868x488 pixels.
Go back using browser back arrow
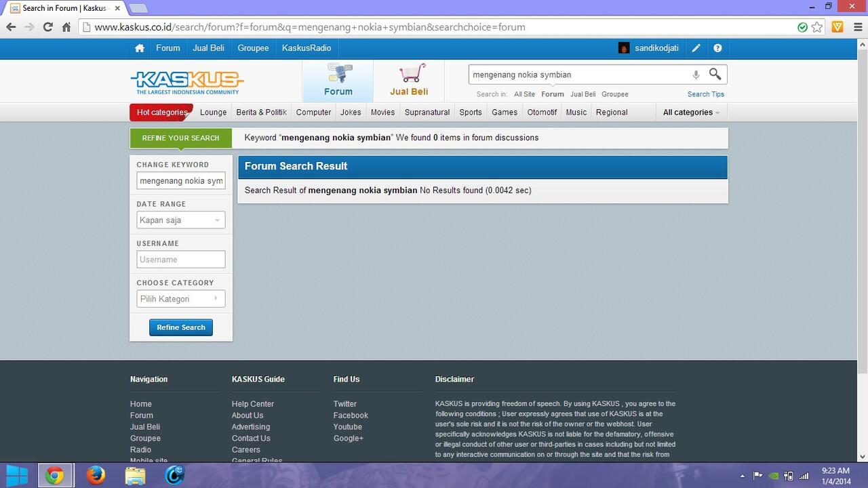pyautogui.click(x=11, y=27)
